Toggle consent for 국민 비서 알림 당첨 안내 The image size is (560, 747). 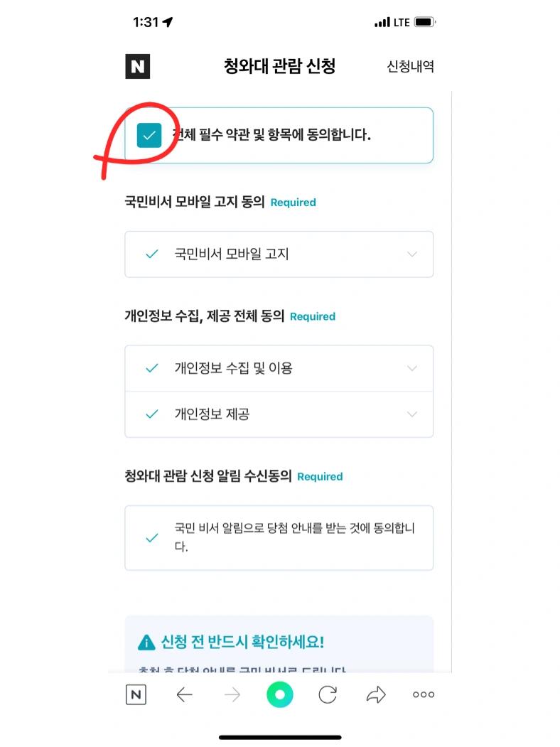click(152, 538)
